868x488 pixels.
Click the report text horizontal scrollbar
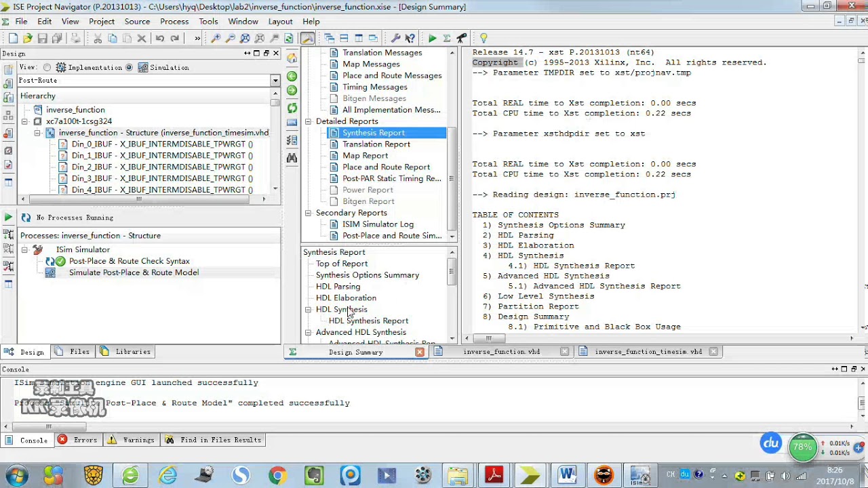pyautogui.click(x=488, y=338)
